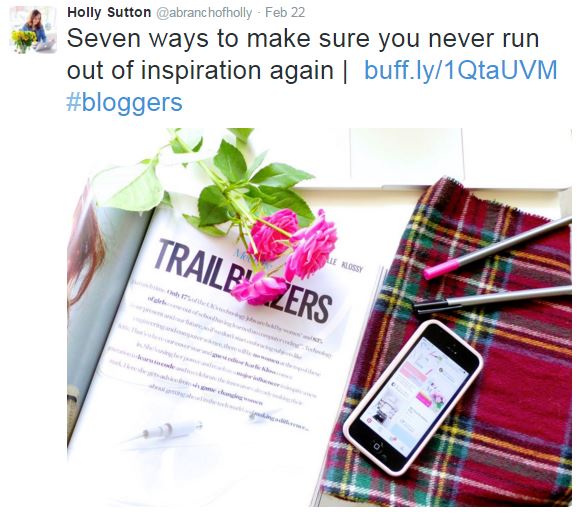Follow the buff.ly/1QtaUVM link
The height and width of the screenshot is (517, 581).
click(x=461, y=70)
